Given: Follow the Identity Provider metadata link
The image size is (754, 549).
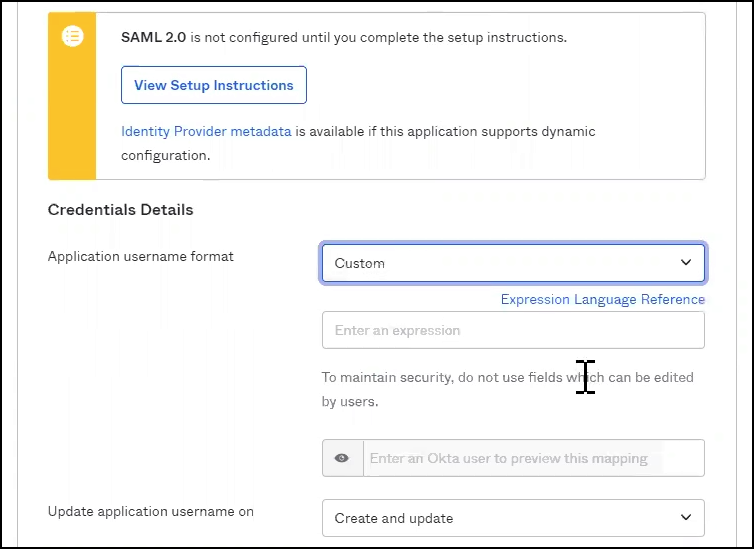Looking at the screenshot, I should [206, 131].
